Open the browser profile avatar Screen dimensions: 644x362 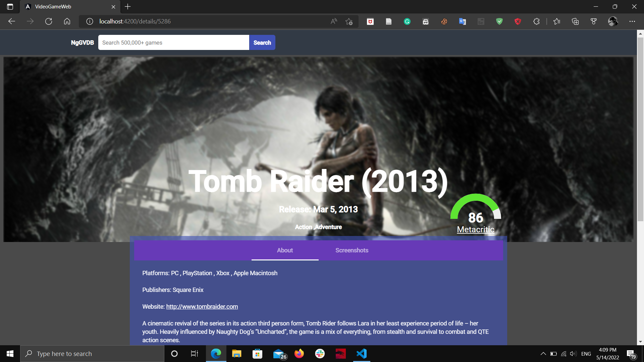point(613,21)
